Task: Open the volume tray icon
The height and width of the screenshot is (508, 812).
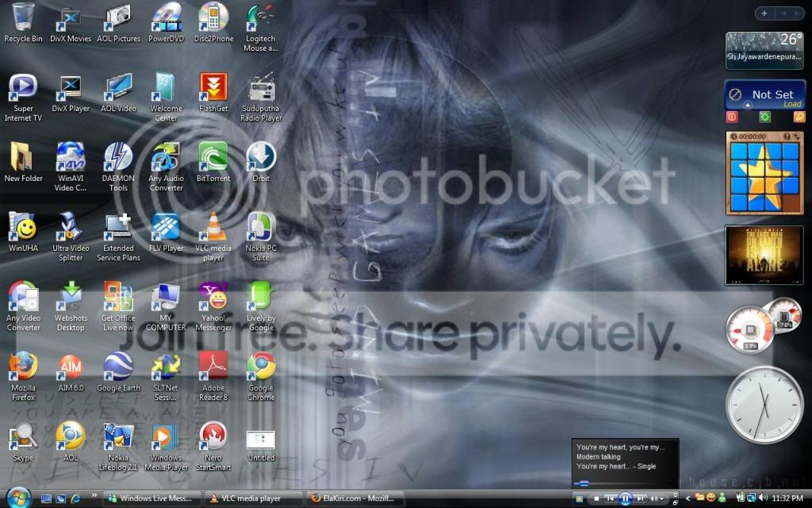Action: pyautogui.click(x=763, y=498)
